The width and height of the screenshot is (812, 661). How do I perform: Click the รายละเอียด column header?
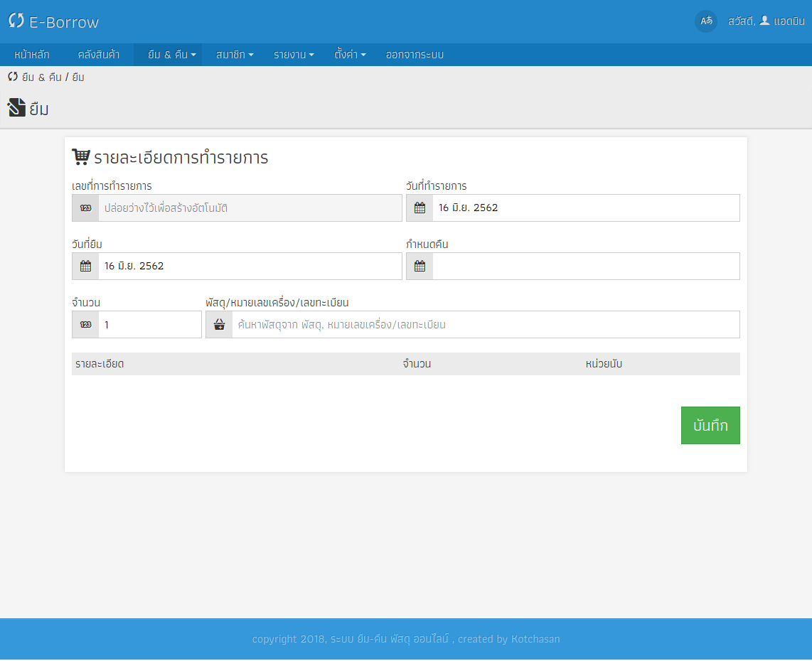(100, 364)
